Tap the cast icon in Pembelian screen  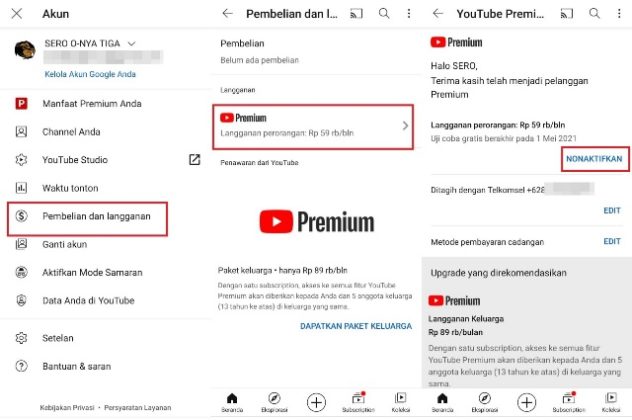tap(356, 14)
